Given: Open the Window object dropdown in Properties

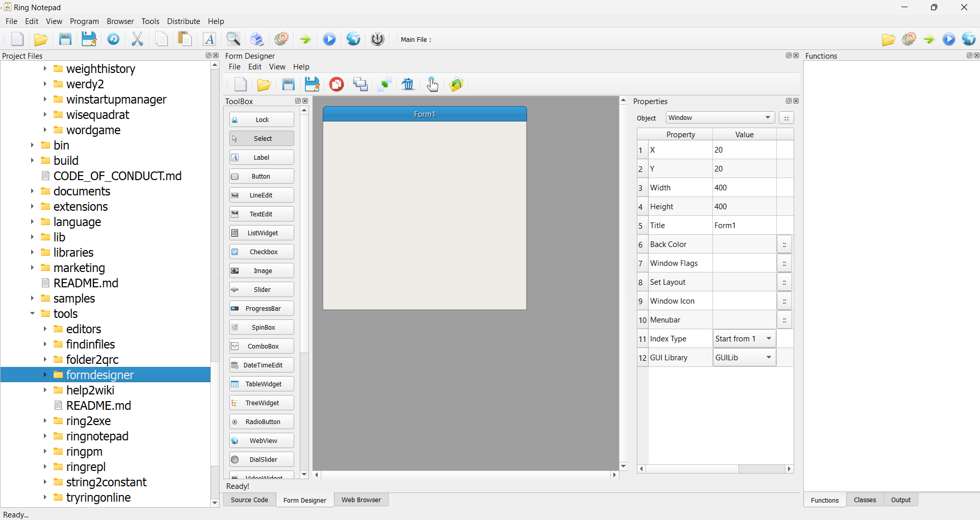Looking at the screenshot, I should pyautogui.click(x=720, y=117).
